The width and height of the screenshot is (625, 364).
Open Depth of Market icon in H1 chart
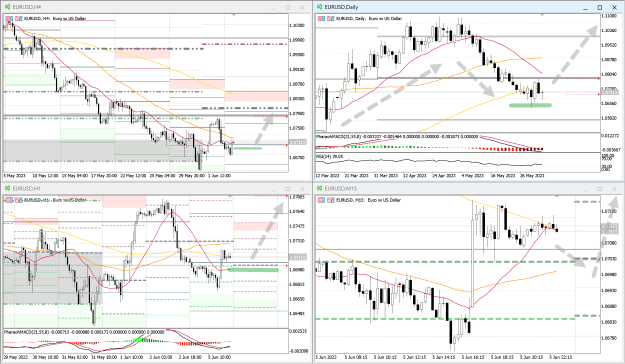pos(9,200)
